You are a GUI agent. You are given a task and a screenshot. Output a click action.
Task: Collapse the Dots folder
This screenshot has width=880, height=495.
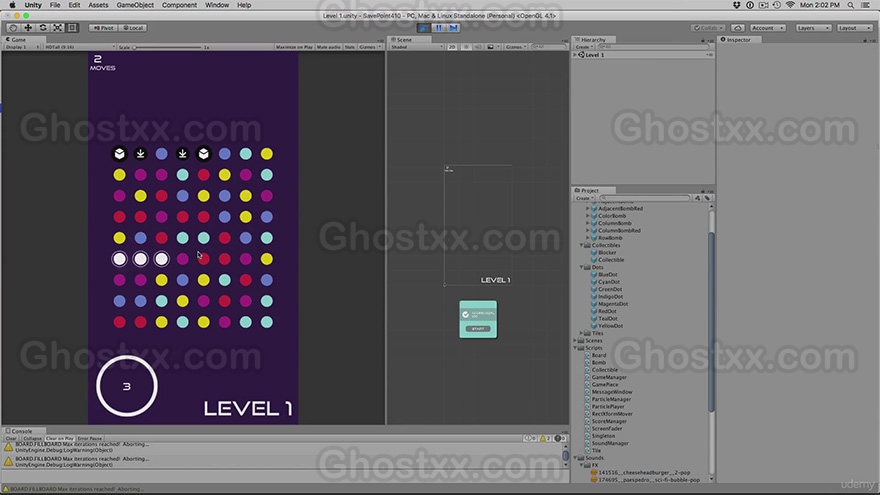[581, 267]
